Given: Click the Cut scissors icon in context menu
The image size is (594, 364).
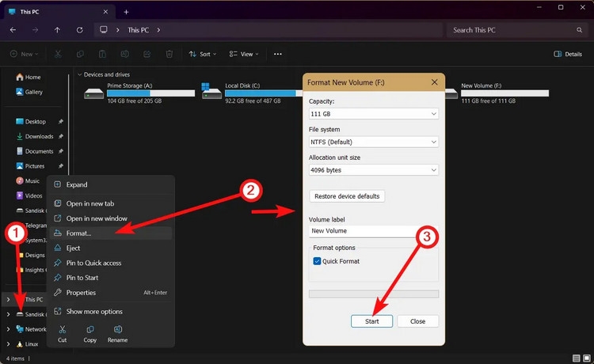Looking at the screenshot, I should (x=62, y=329).
